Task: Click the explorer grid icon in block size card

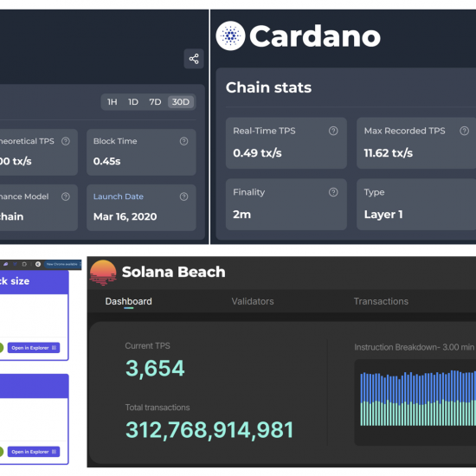Action: 54,348
